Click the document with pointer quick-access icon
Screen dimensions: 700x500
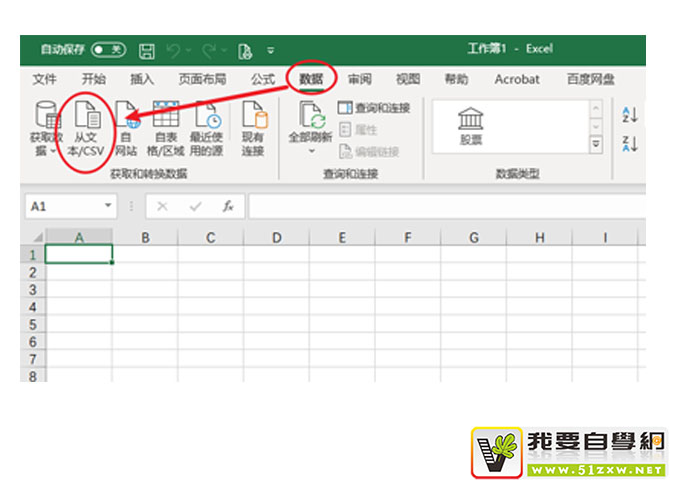pyautogui.click(x=245, y=51)
